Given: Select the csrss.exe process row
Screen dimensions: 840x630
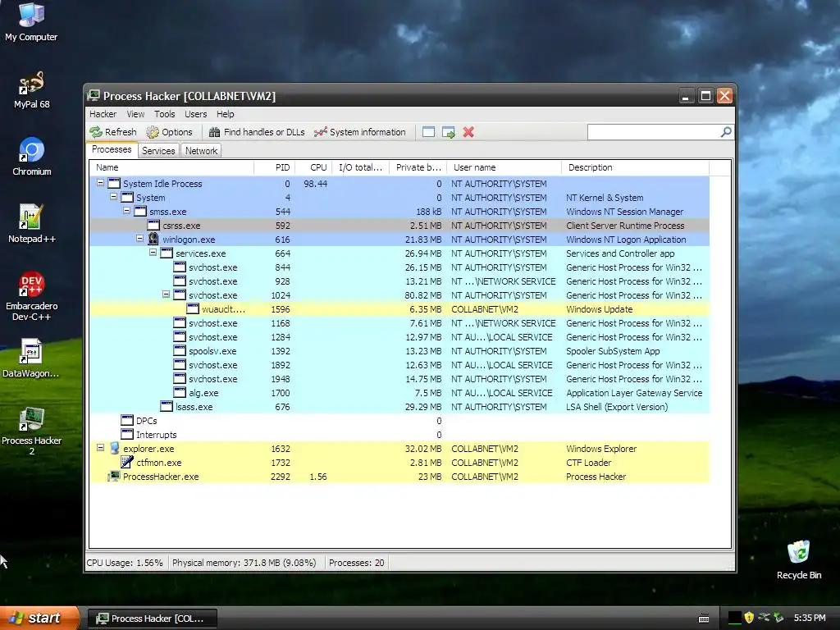Looking at the screenshot, I should (x=399, y=226).
